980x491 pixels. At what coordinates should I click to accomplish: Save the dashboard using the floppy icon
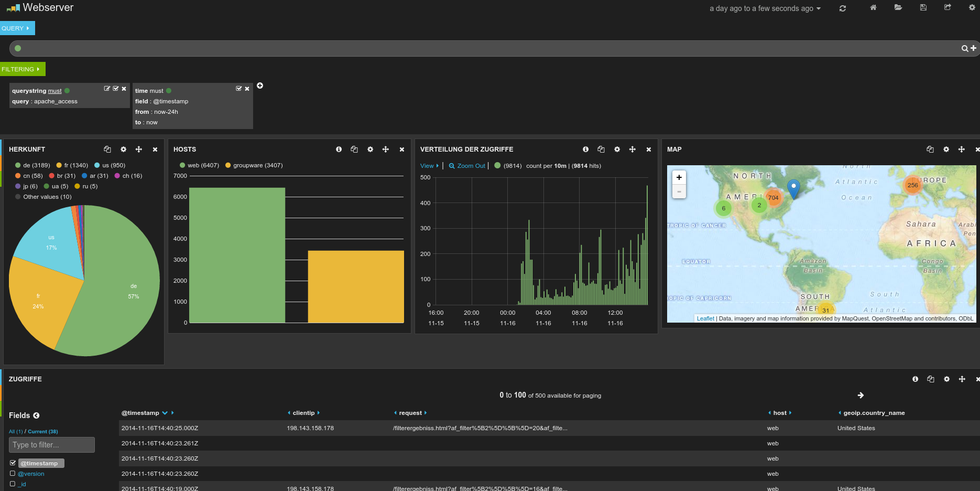coord(923,7)
